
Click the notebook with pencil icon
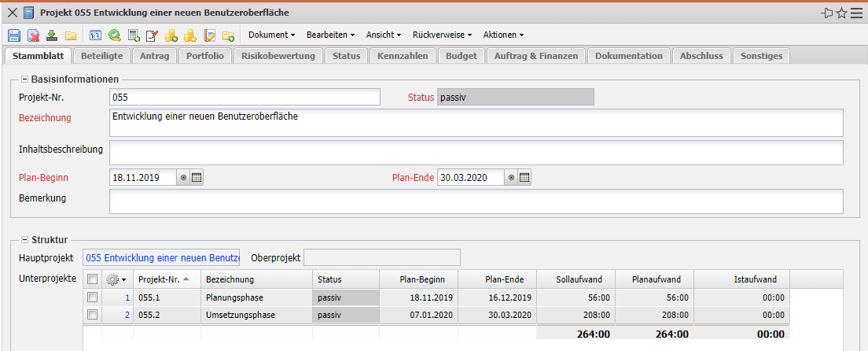pos(209,35)
